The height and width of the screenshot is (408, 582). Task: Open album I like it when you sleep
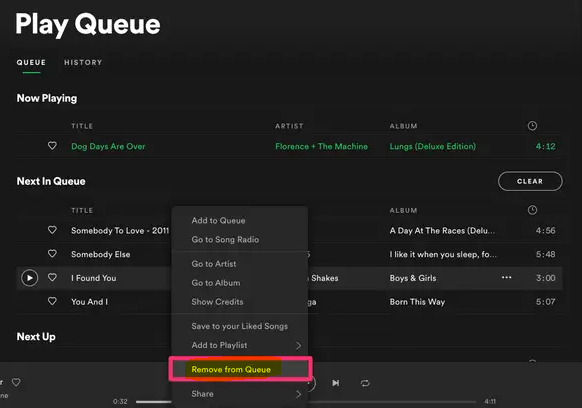(443, 254)
